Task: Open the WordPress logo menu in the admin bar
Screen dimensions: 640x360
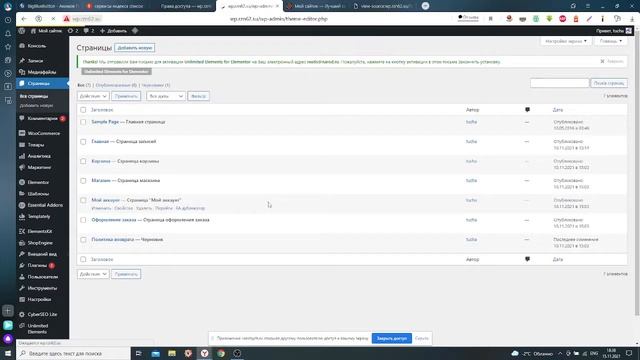Action: [22, 31]
